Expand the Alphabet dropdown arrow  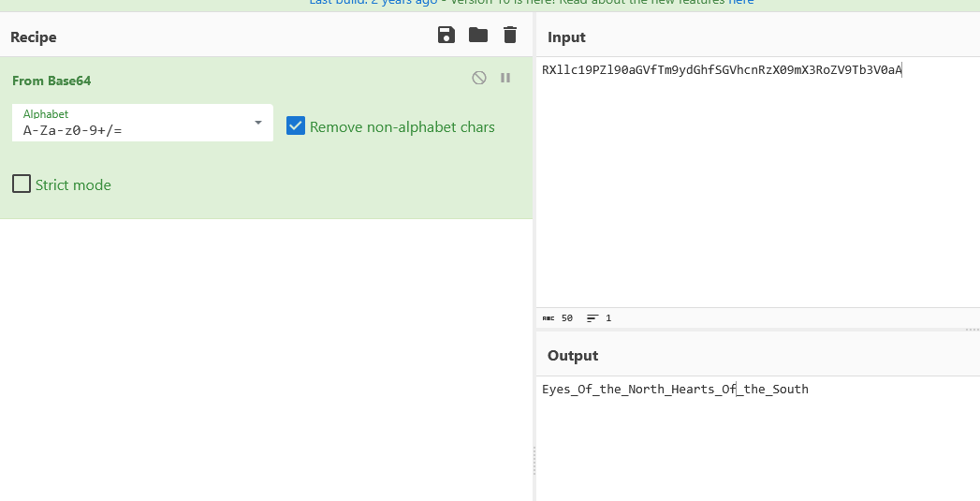click(258, 123)
